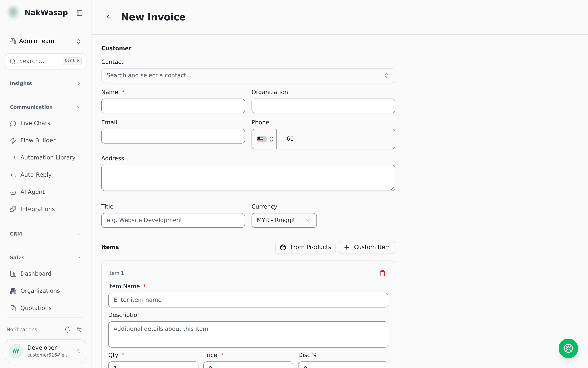Collapse the Communication section

46,107
